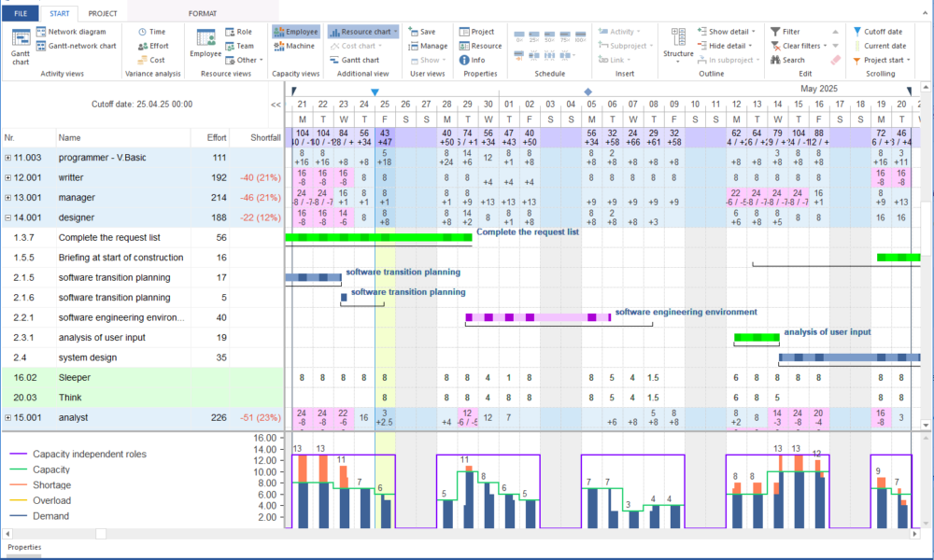Click the << collapse button beside cutoff date

click(x=276, y=105)
